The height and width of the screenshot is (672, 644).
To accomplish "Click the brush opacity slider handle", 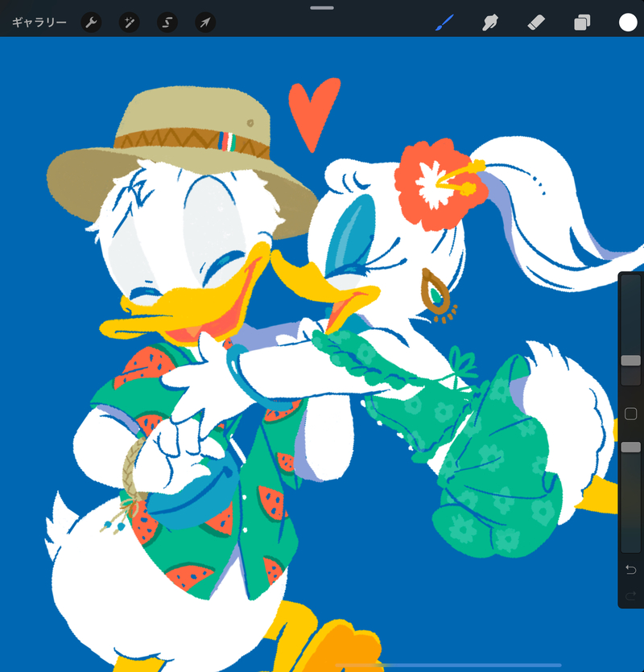I will pyautogui.click(x=630, y=447).
